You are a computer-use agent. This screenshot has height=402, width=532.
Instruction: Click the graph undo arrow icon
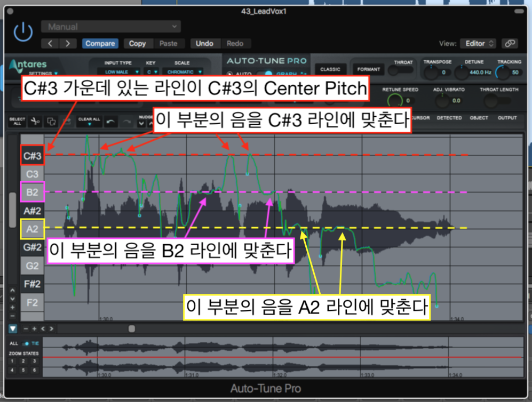(110, 122)
